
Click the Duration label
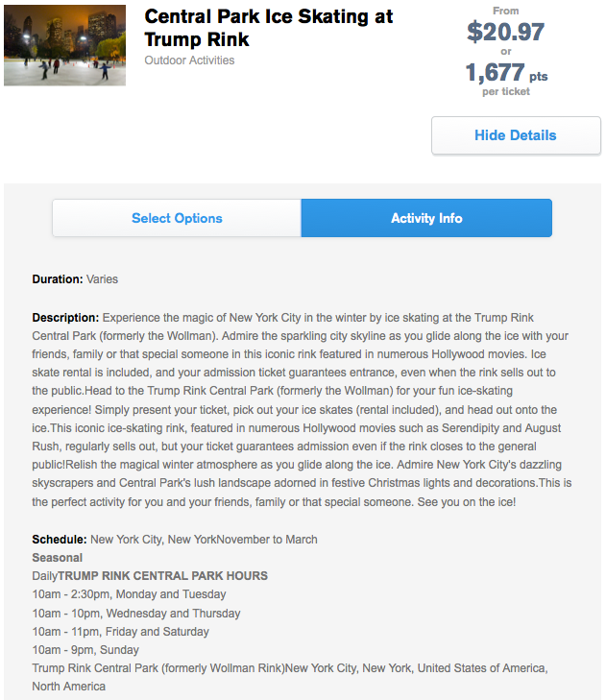[57, 279]
